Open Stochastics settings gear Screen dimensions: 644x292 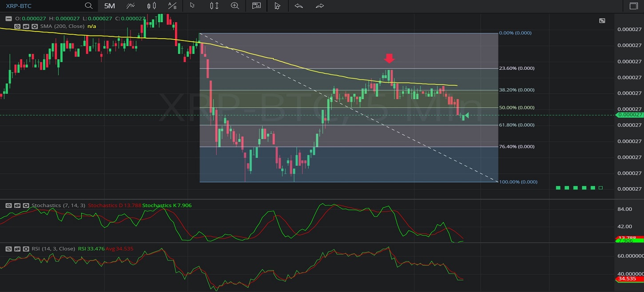[26, 206]
